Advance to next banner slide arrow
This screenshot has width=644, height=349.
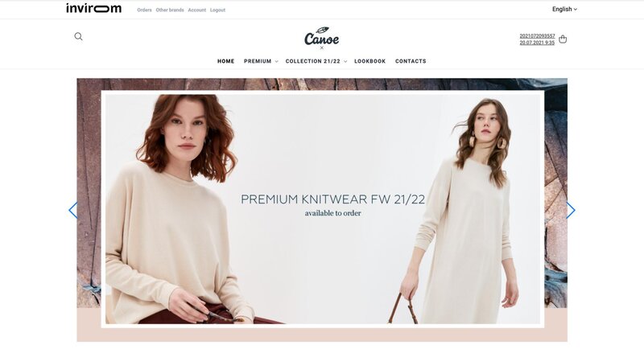click(x=571, y=211)
